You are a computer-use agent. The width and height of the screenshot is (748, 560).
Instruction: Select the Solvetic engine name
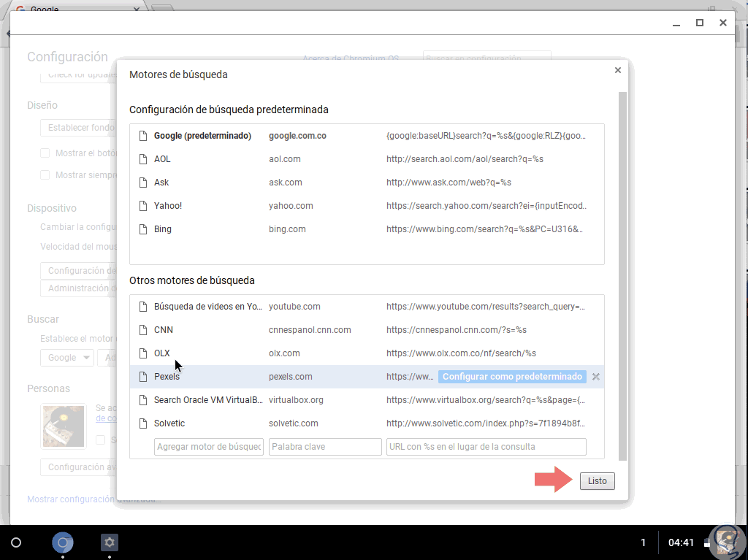169,423
